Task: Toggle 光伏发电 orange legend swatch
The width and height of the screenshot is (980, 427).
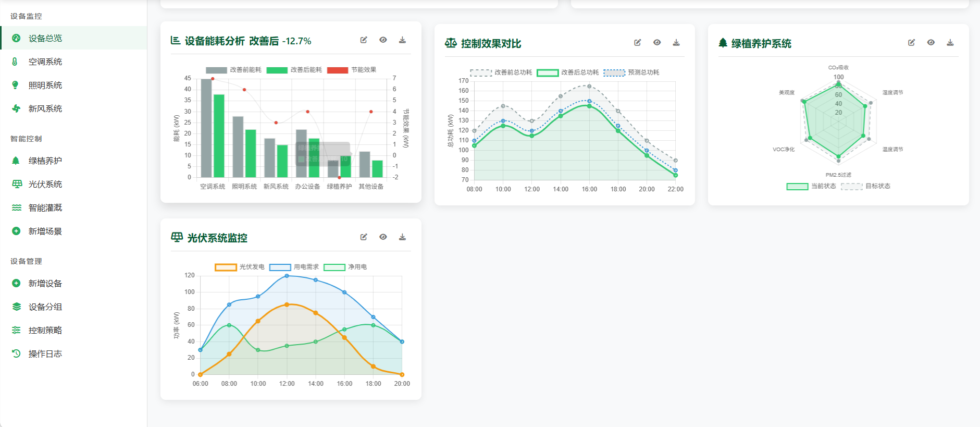Action: [226, 267]
